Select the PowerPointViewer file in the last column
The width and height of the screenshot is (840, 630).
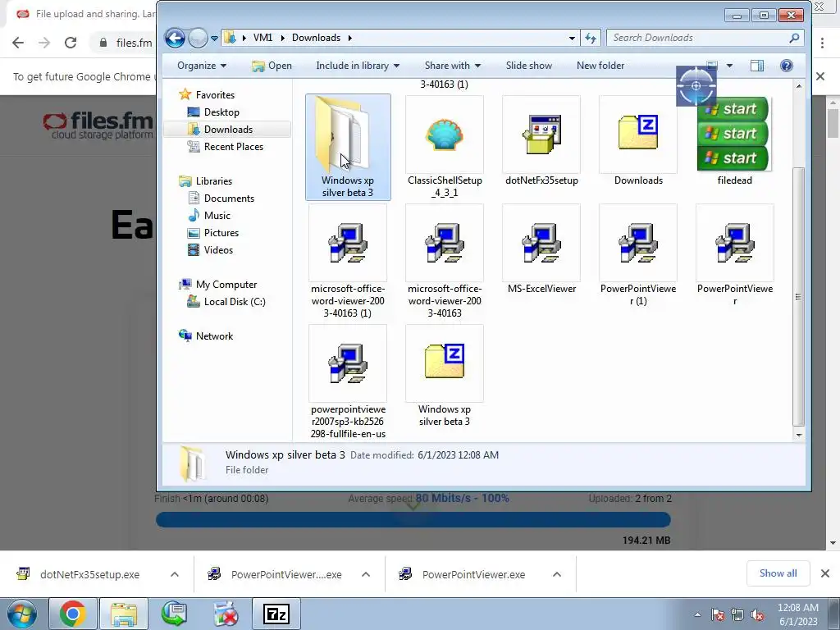tap(734, 256)
